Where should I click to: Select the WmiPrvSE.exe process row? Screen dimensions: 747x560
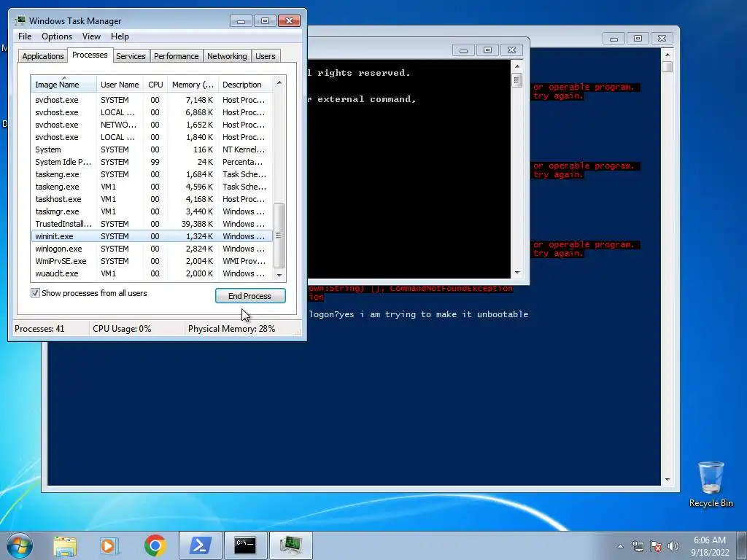[x=152, y=261]
